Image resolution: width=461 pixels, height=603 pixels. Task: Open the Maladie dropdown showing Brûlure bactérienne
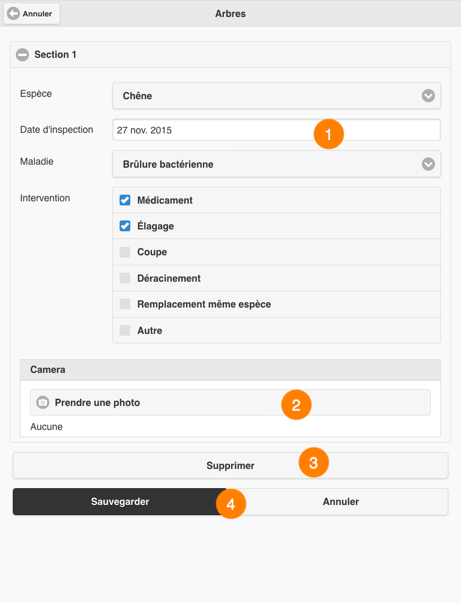[x=276, y=164]
